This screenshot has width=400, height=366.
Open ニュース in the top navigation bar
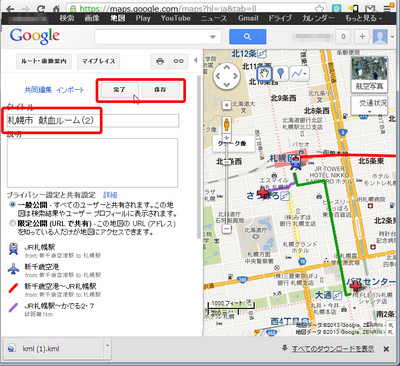214,18
